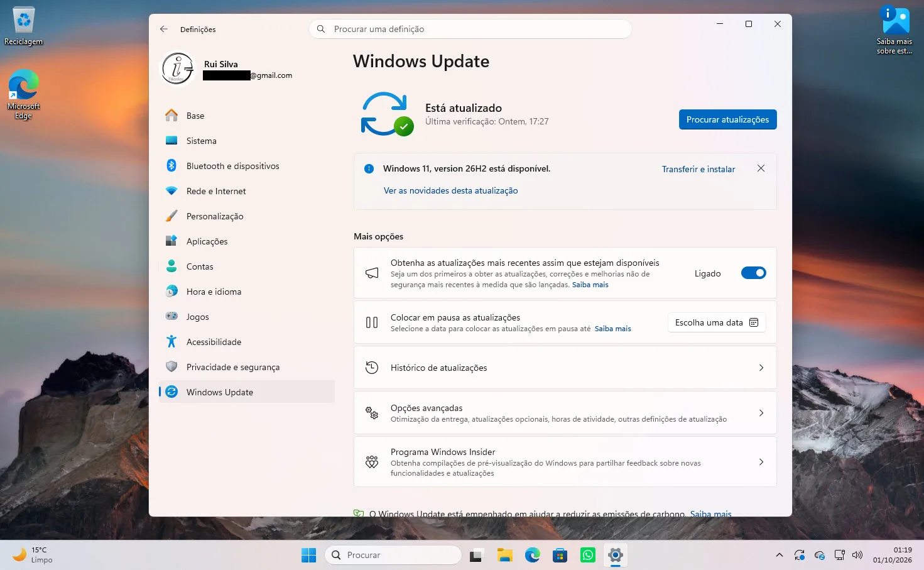The image size is (924, 570).
Task: Open the 'Escolha uma data' pause dropdown
Action: [717, 322]
